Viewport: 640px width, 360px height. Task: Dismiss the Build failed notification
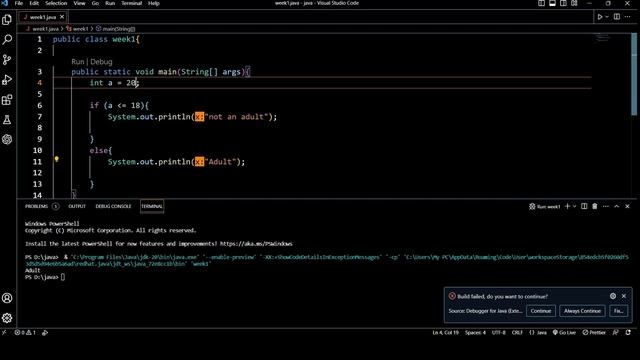tap(624, 296)
